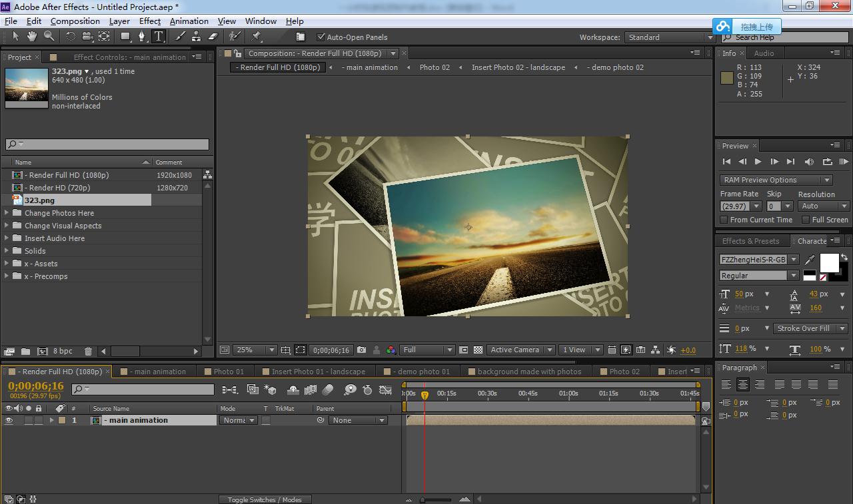Screen dimensions: 853x504
Task: Select the Zoom magnifier tool
Action: (49, 37)
